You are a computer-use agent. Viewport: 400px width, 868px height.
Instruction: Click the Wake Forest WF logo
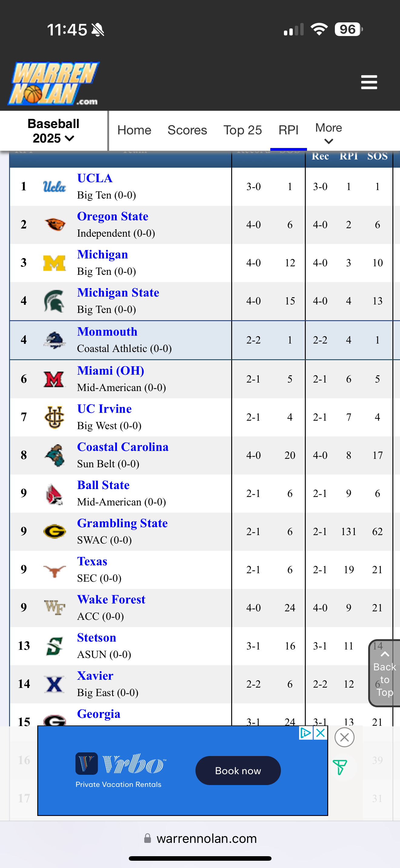click(54, 607)
